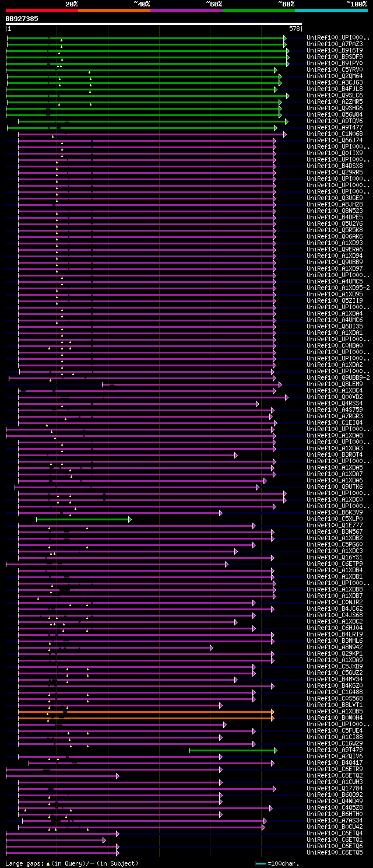Viewport: 373px width, 868px height.
Task: Click the UniRef100_C4Q5Z8 label
Action: coord(335,807)
